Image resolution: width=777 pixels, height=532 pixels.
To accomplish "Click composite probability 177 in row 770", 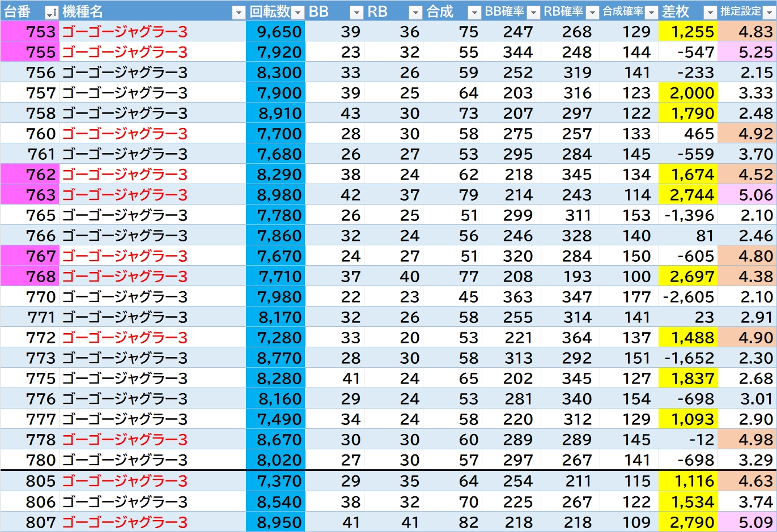I will [x=630, y=297].
